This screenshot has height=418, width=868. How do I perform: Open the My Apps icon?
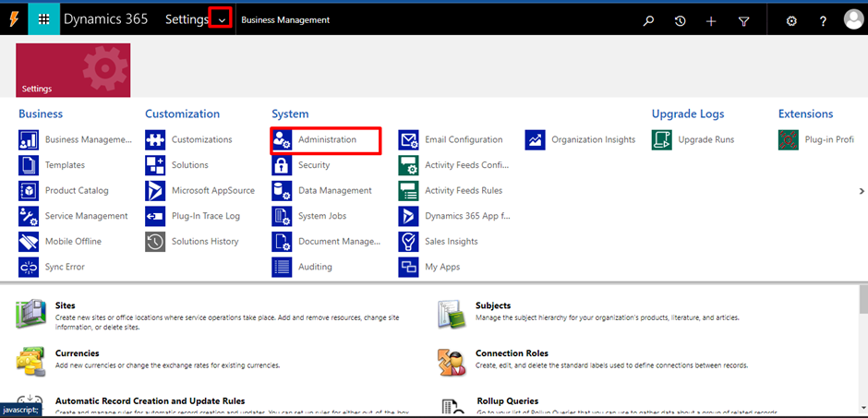coord(408,267)
